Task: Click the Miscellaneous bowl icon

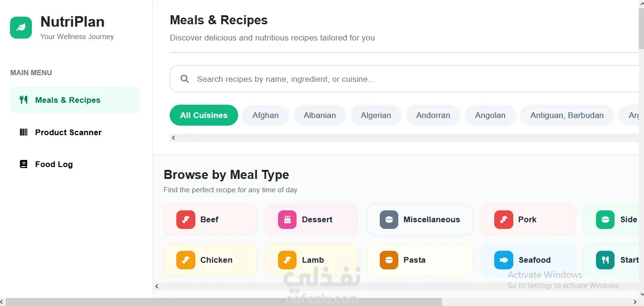Action: coord(389,219)
